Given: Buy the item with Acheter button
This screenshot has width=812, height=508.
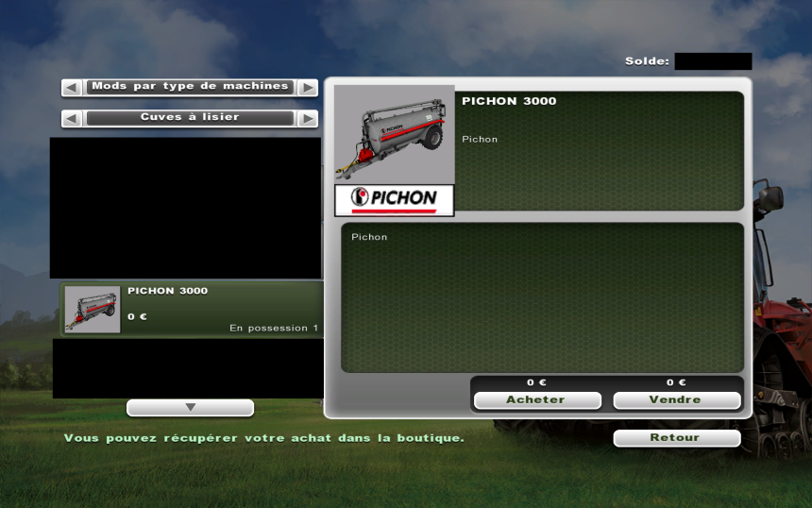Looking at the screenshot, I should (537, 399).
